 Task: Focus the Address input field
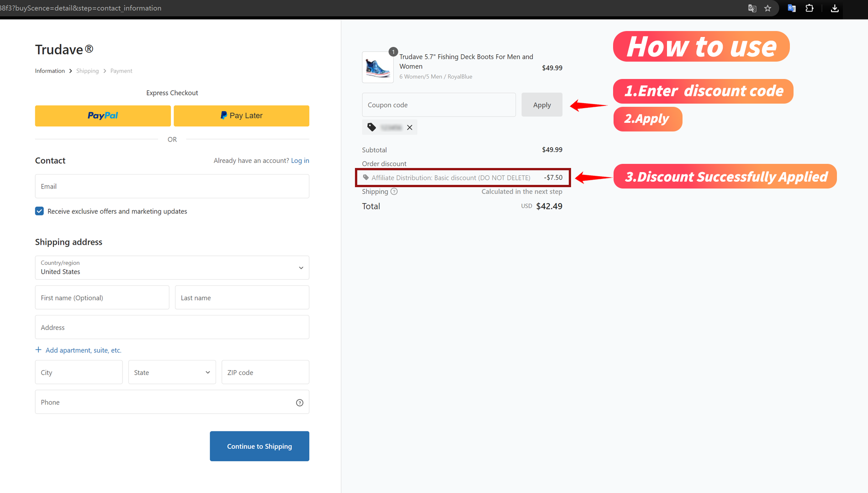click(x=172, y=327)
